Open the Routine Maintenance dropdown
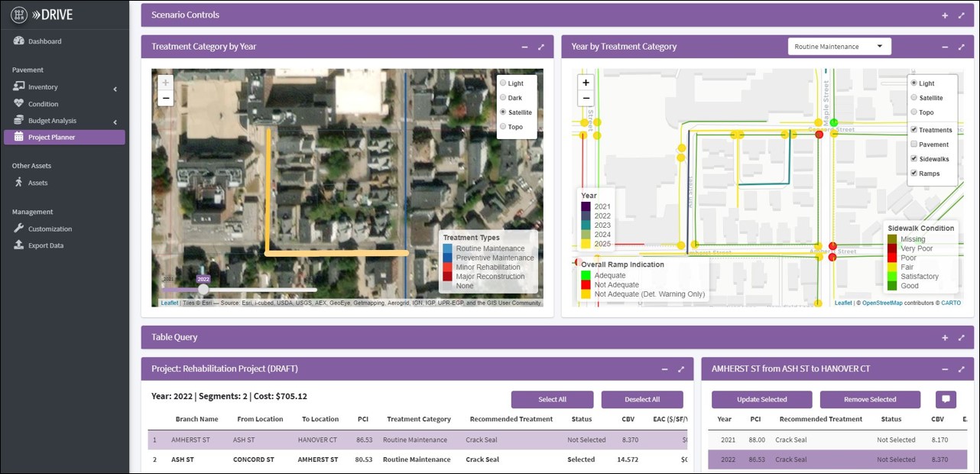 pos(839,47)
